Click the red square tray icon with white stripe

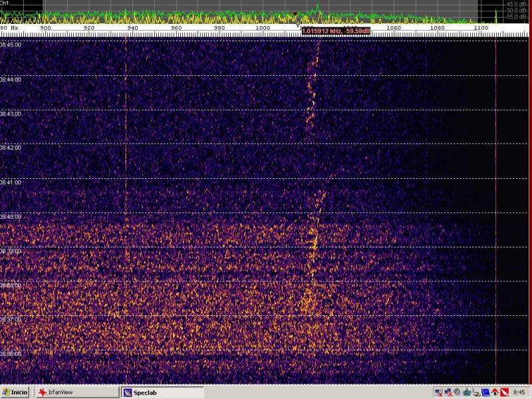coord(504,392)
